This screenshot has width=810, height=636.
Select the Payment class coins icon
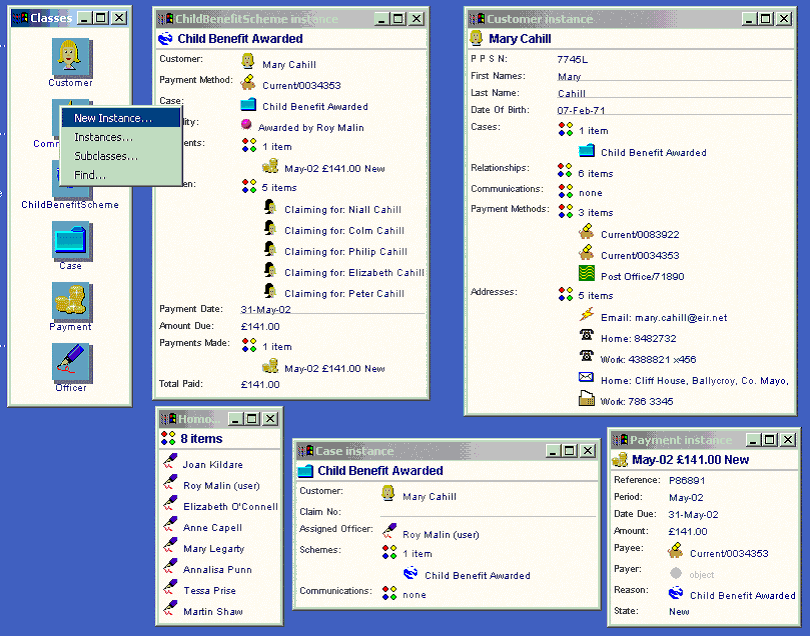(x=70, y=302)
